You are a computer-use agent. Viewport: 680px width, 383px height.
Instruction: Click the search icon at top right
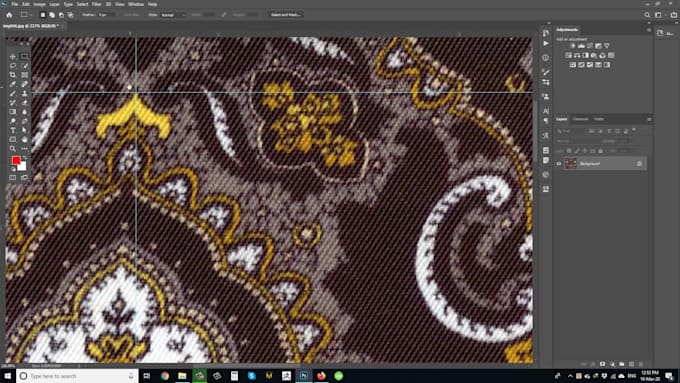tap(647, 14)
